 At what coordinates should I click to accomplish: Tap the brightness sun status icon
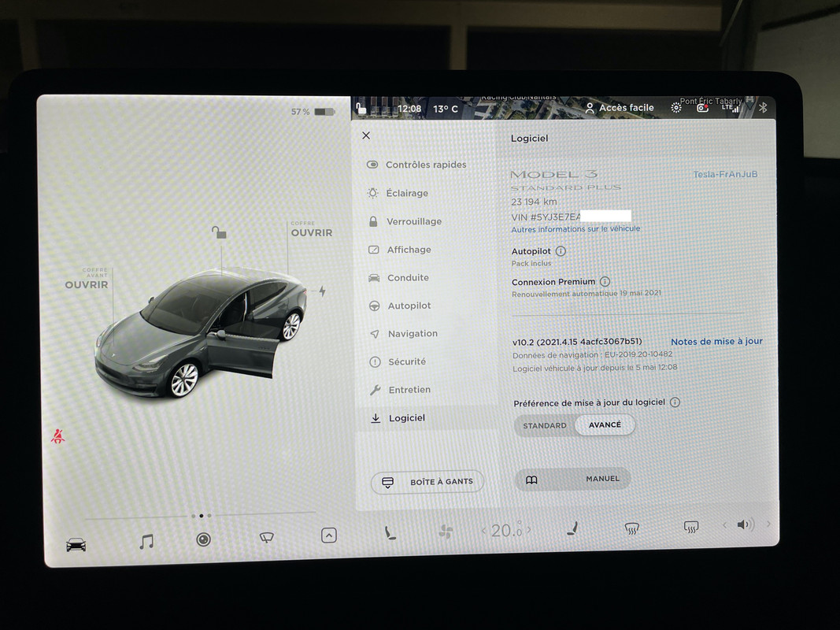[676, 108]
